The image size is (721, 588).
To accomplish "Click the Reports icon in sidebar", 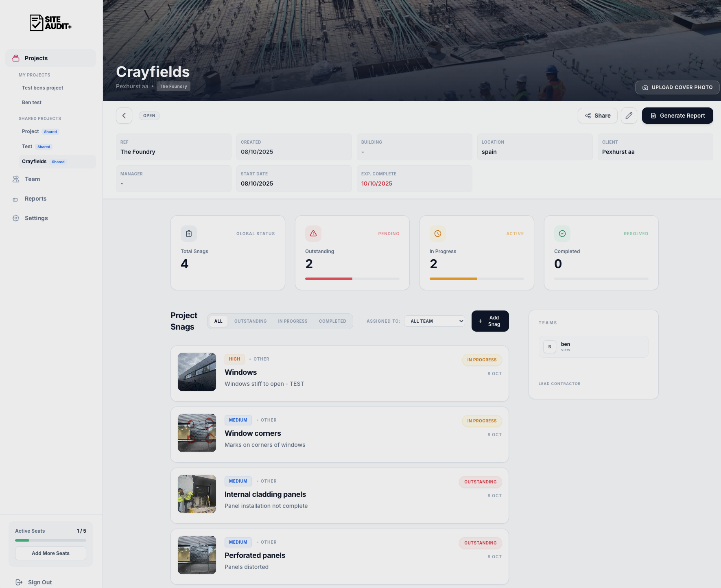I will coord(15,199).
